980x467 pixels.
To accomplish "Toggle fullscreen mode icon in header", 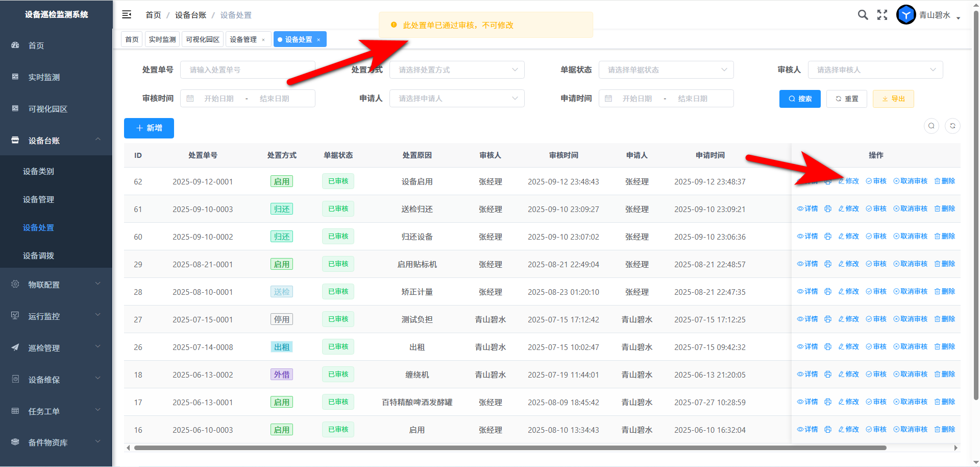I will 882,15.
